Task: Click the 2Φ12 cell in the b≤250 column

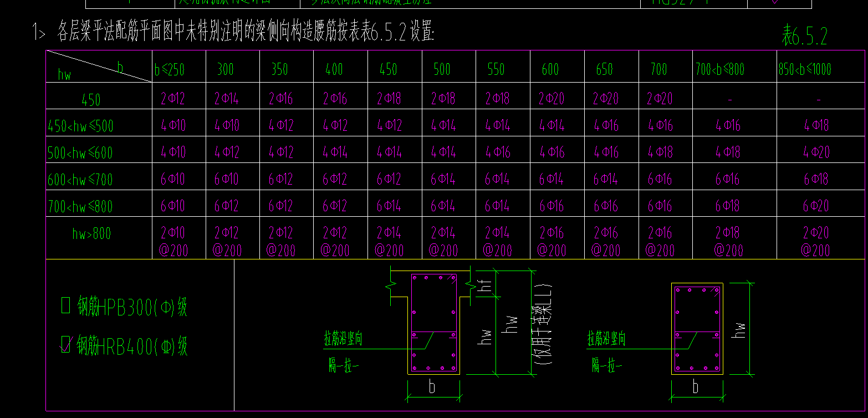Action: pos(173,99)
